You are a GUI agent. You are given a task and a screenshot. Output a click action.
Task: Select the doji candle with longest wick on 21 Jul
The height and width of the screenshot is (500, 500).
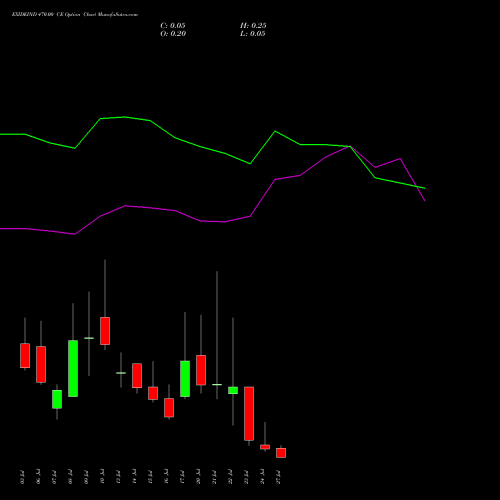pos(217,384)
